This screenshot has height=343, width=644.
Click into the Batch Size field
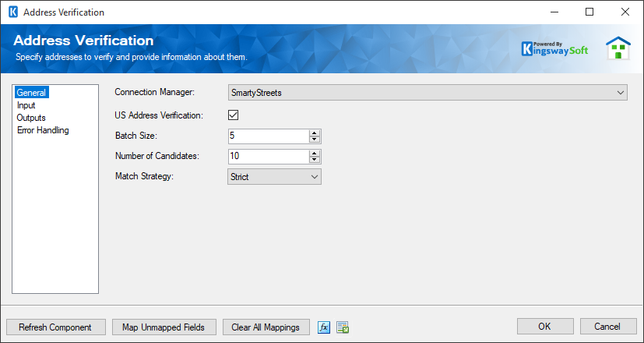point(269,136)
